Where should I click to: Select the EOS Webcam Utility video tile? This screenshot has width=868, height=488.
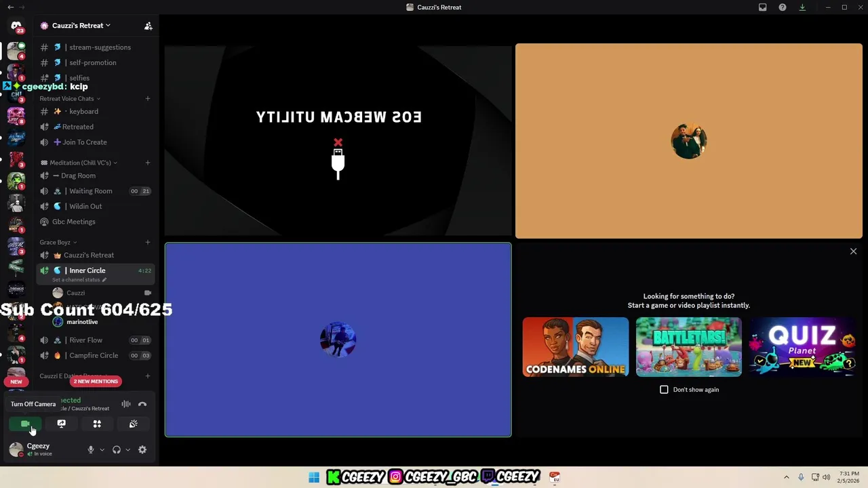[338, 141]
